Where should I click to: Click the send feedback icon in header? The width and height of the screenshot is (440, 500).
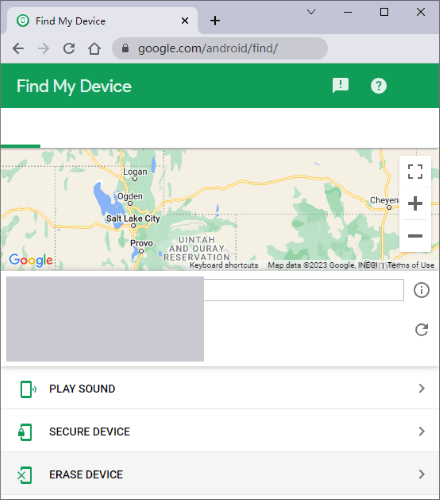pos(341,86)
